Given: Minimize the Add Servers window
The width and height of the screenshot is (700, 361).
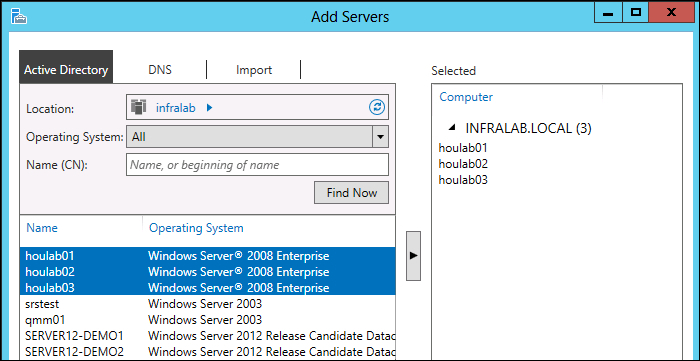Looking at the screenshot, I should click(608, 12).
